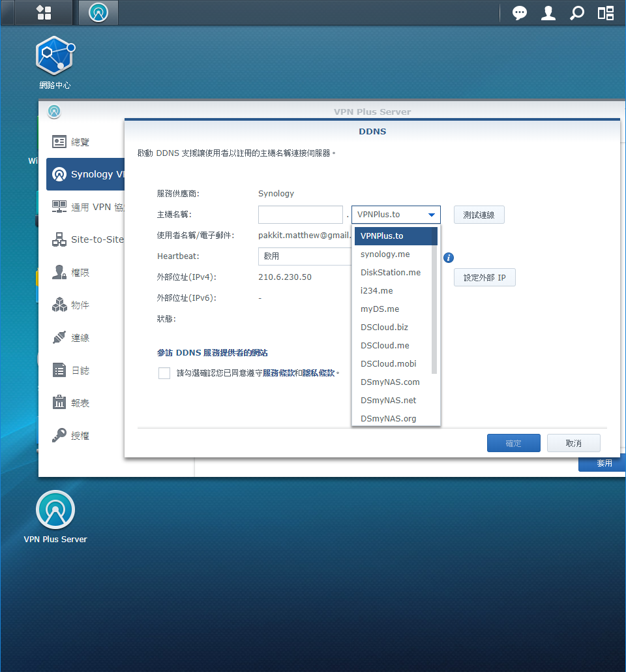Image resolution: width=626 pixels, height=672 pixels.
Task: Open VPN Plus Server desktop icon
Action: pos(55,517)
